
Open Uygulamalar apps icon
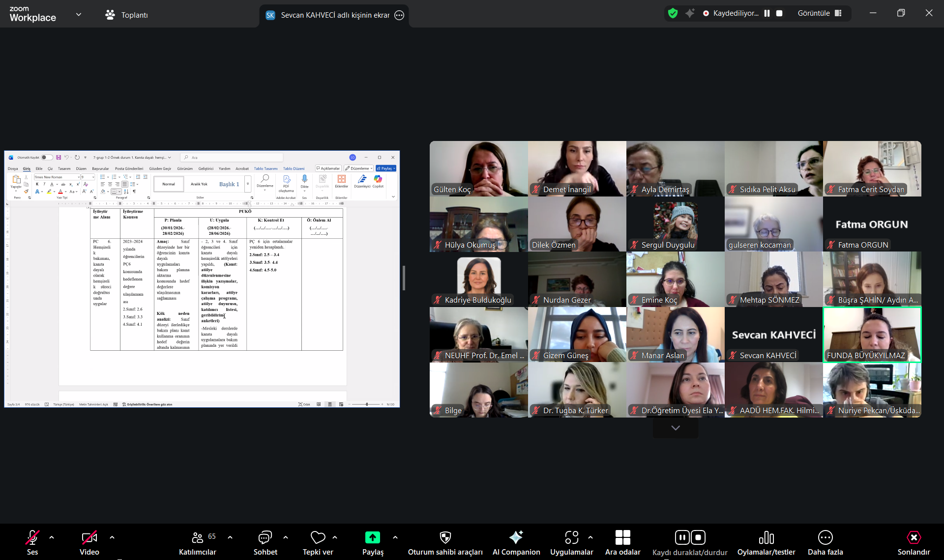coord(571,537)
